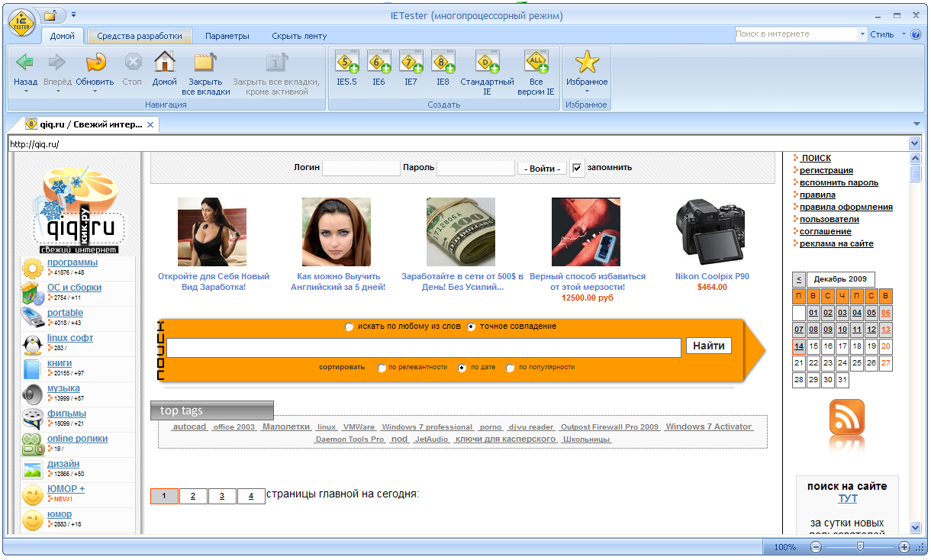The height and width of the screenshot is (560, 931).
Task: Select sort по релевантности radio
Action: (382, 368)
